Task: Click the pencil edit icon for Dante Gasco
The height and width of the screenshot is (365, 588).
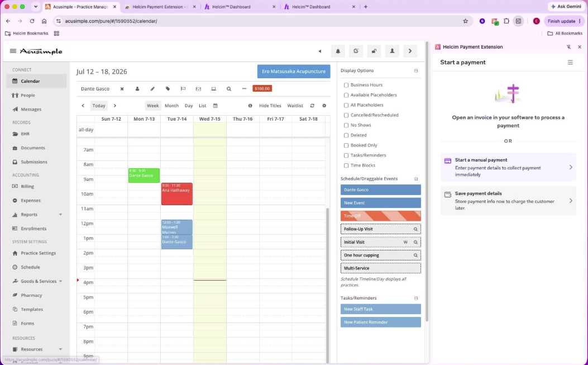Action: pos(152,89)
